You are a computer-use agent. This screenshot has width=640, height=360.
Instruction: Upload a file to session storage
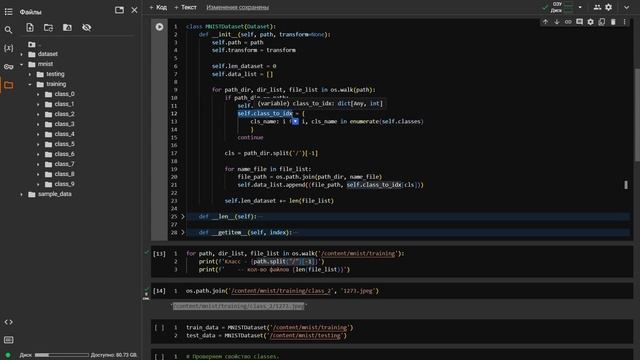[30, 27]
